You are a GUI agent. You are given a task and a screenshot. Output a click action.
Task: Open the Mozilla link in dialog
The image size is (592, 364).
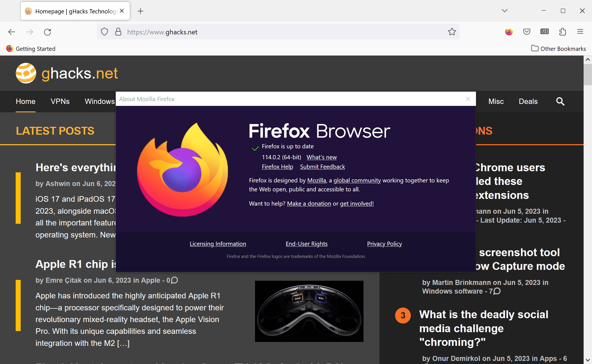point(317,180)
